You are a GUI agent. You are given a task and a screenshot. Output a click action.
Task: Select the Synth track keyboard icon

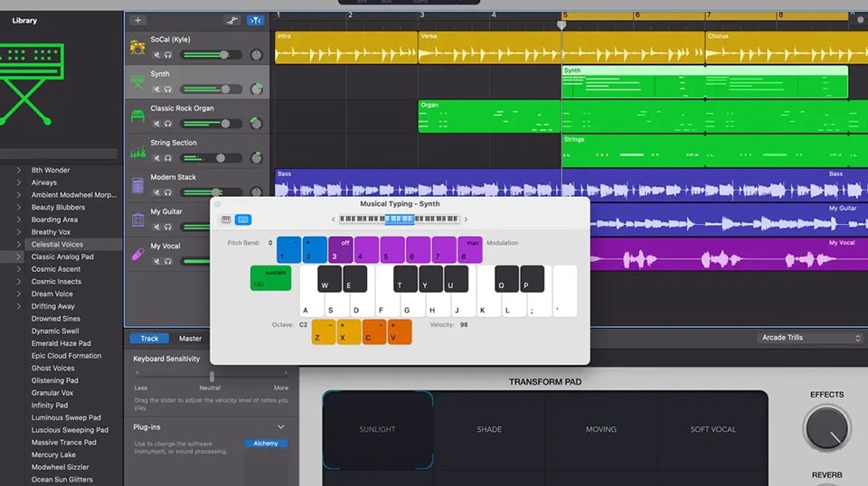tap(137, 82)
